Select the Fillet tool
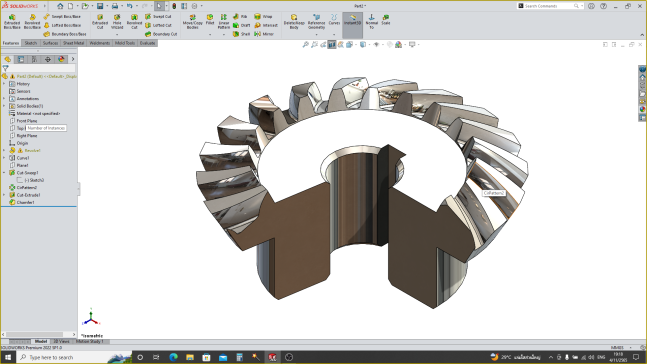Screen dimensions: 647x364 [x=210, y=19]
